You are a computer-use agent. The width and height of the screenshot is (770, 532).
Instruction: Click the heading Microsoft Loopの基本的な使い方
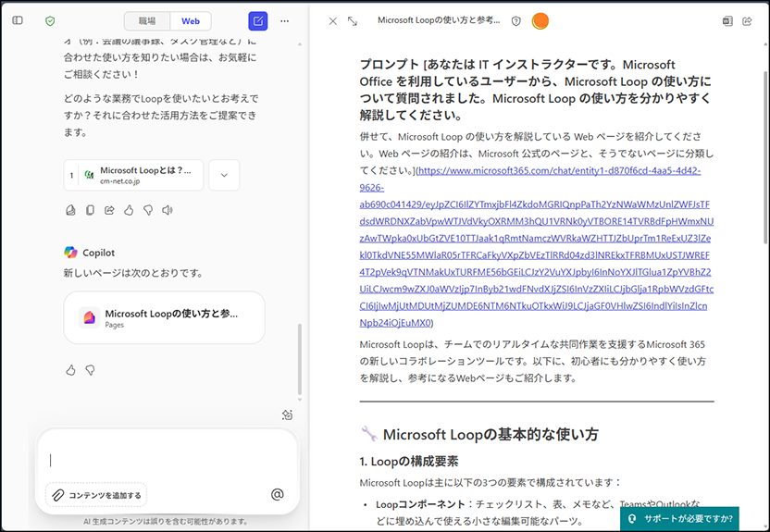point(491,434)
